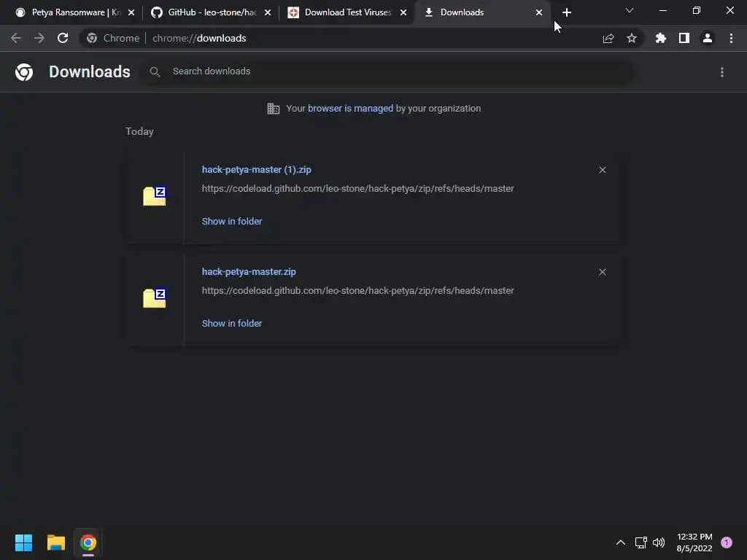Share this page icon in address bar
Image resolution: width=747 pixels, height=560 pixels.
(608, 38)
